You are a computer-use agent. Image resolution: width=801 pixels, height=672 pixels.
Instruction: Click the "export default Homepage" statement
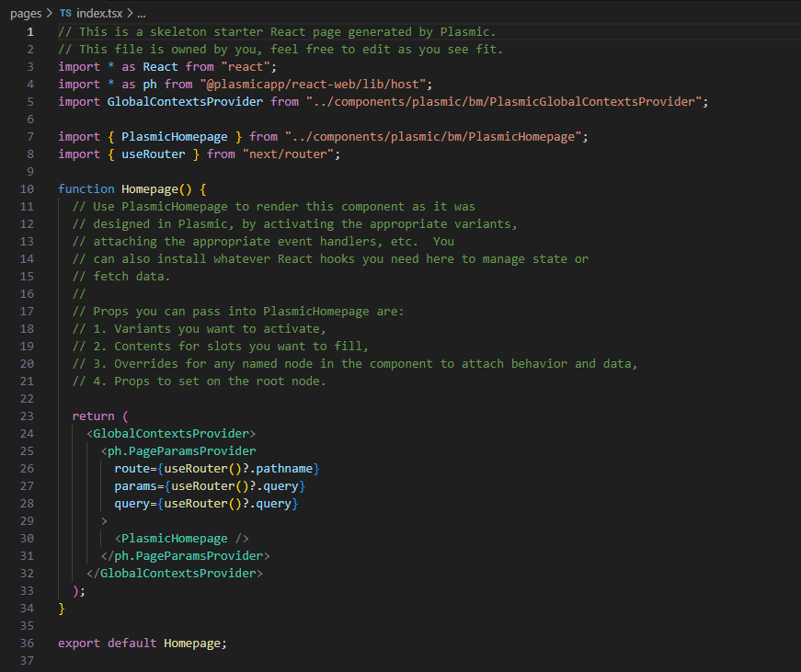click(142, 644)
